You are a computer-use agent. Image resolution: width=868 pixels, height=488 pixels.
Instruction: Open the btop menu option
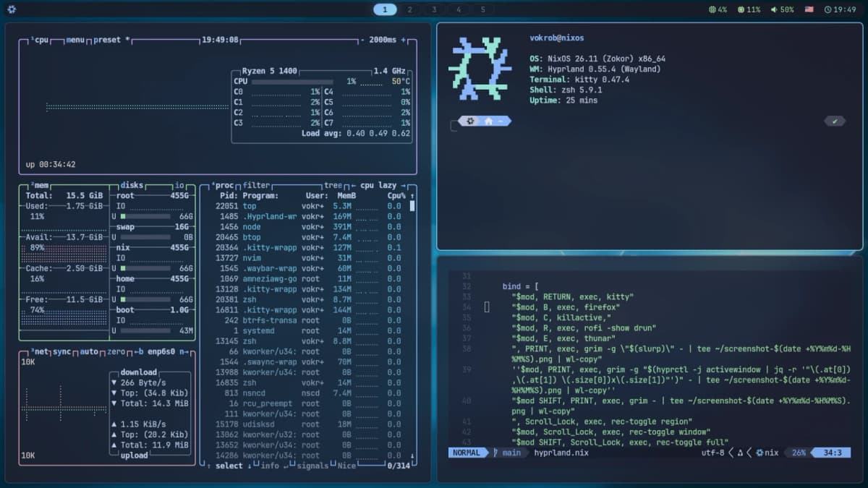click(75, 40)
